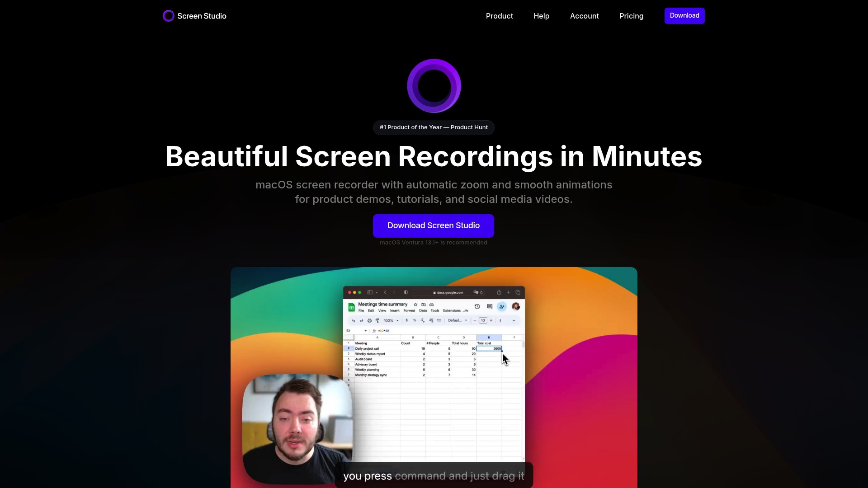Collapse the Sheets menus with the up chevron
868x488 pixels.
tap(514, 321)
